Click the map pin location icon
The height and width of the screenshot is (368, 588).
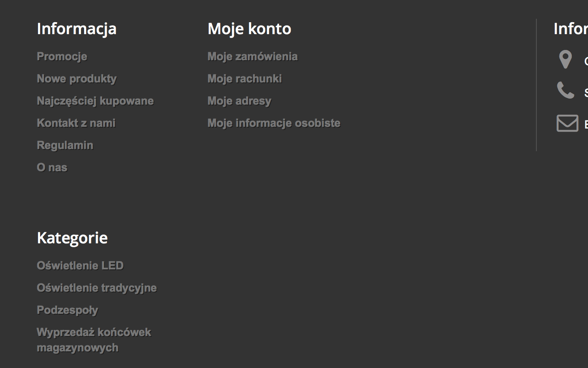point(565,59)
